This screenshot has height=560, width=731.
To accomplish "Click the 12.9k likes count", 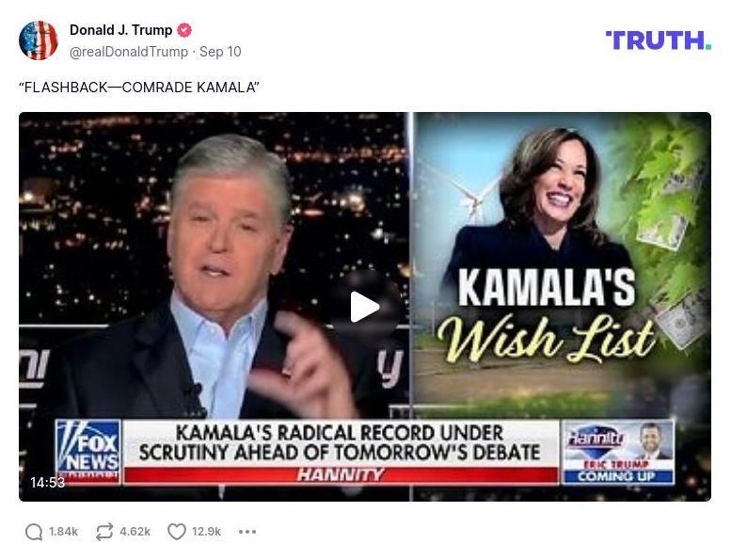I will [x=207, y=532].
